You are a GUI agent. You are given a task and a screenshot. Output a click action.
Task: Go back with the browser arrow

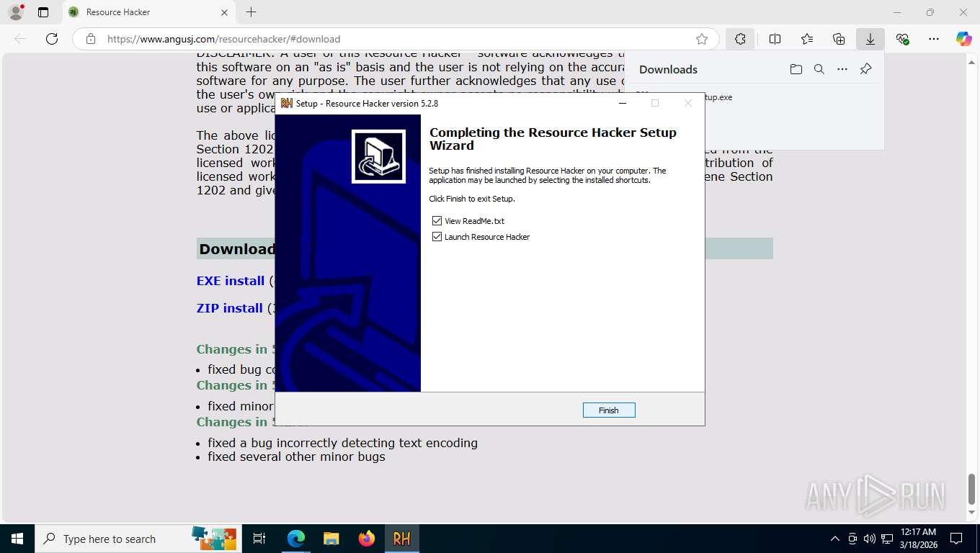click(x=20, y=39)
